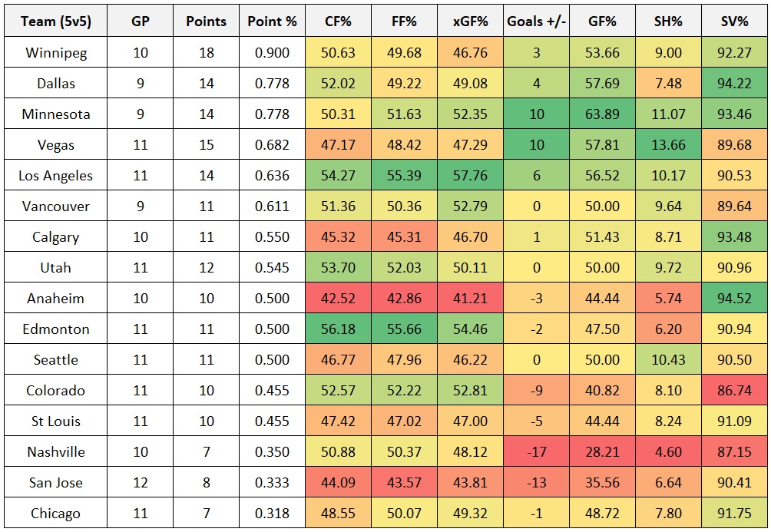Click the Los Angeles team cell
This screenshot has width=771, height=532.
click(x=56, y=176)
